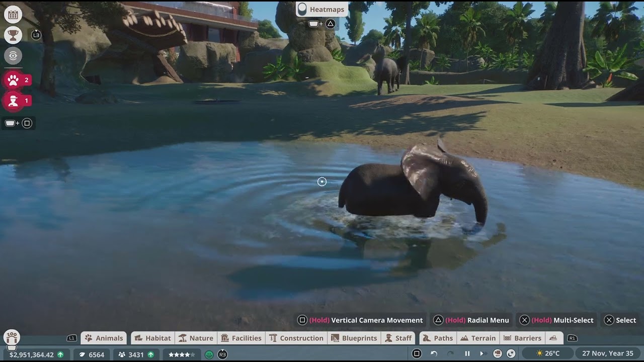This screenshot has width=644, height=362.
Task: Redo the last undone action
Action: [x=450, y=353]
